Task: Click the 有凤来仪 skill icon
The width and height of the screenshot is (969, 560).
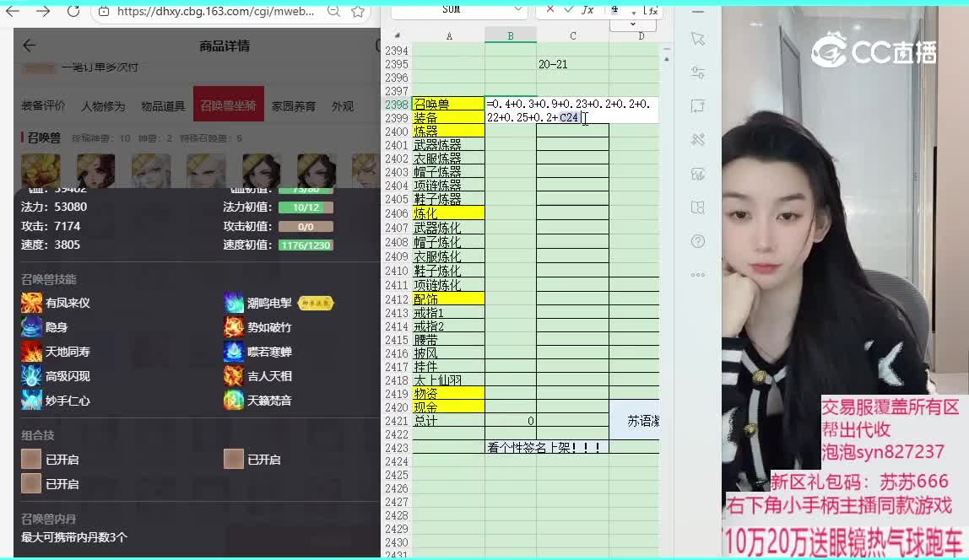Action: [x=31, y=303]
